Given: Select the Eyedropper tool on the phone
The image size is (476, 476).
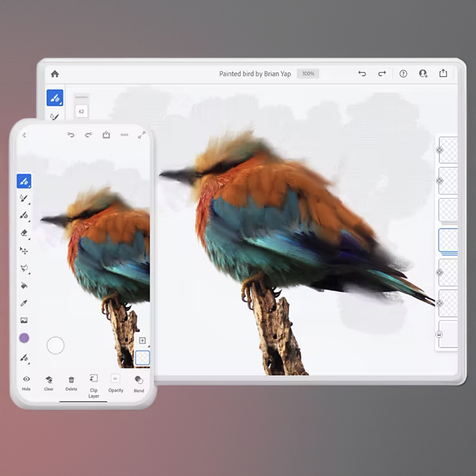Looking at the screenshot, I should click(x=24, y=303).
